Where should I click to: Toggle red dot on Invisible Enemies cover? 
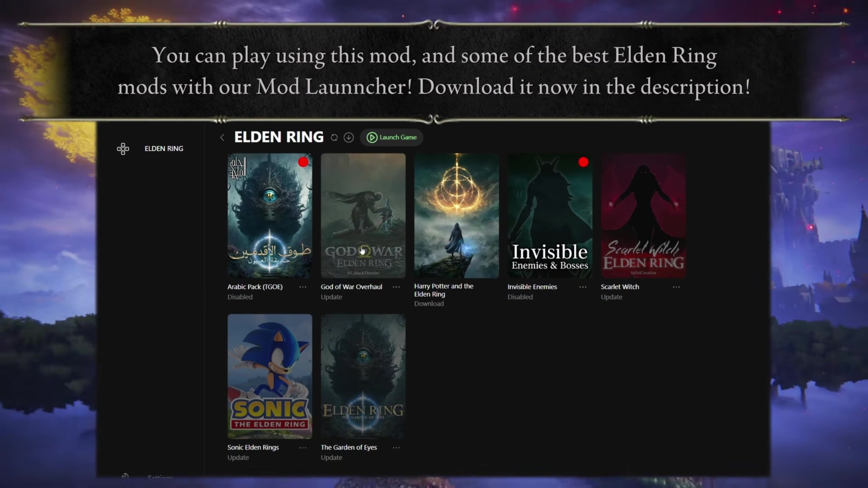click(x=583, y=162)
